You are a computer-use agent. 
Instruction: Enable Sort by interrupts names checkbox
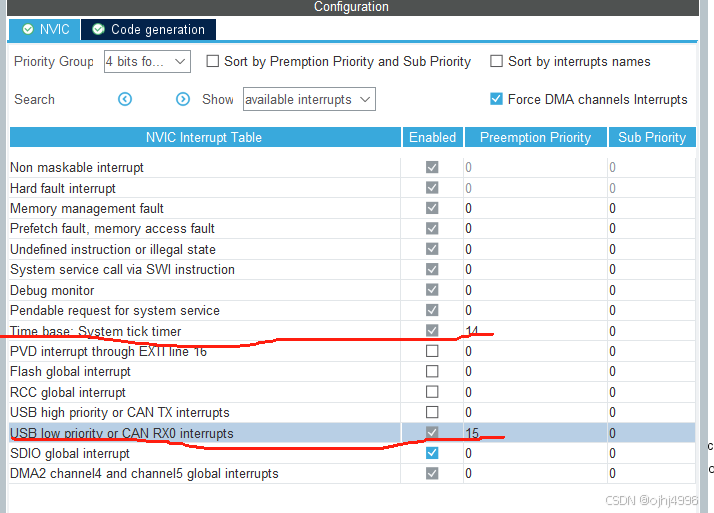point(496,61)
